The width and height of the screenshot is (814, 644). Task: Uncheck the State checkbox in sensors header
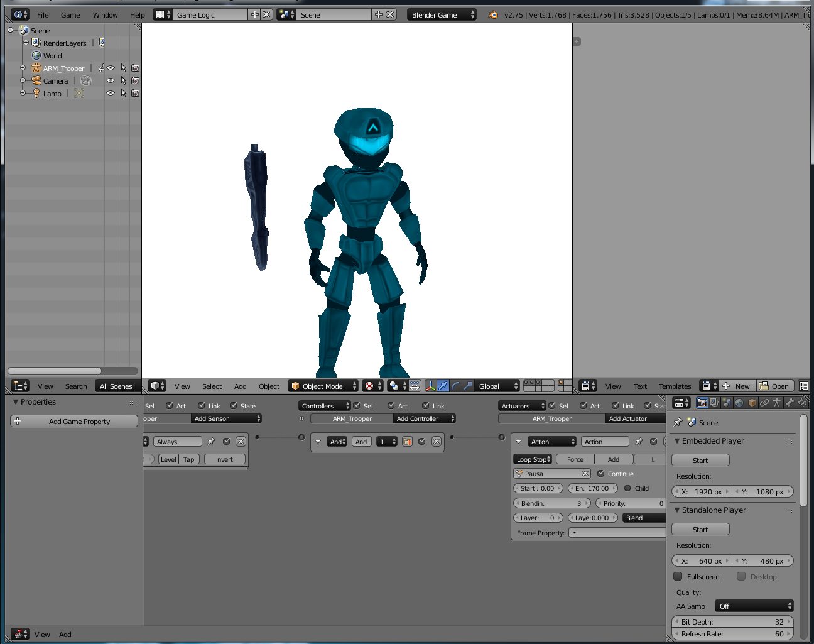pos(234,406)
